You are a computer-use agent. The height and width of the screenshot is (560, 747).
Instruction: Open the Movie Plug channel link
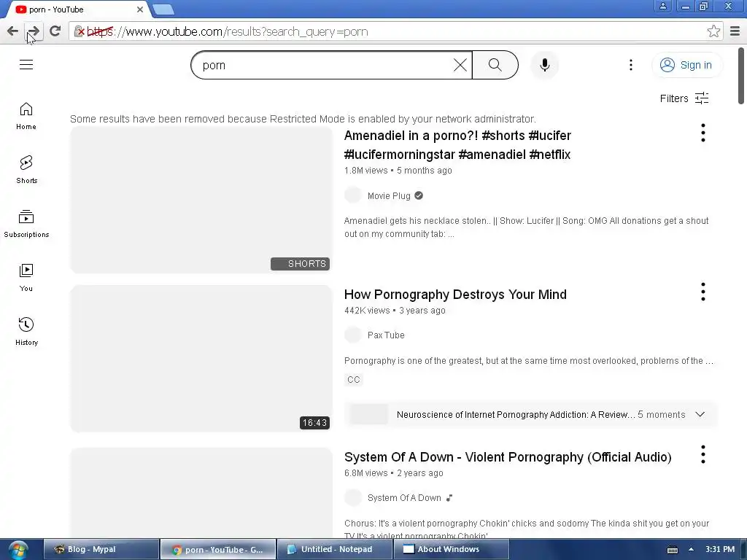(x=389, y=195)
